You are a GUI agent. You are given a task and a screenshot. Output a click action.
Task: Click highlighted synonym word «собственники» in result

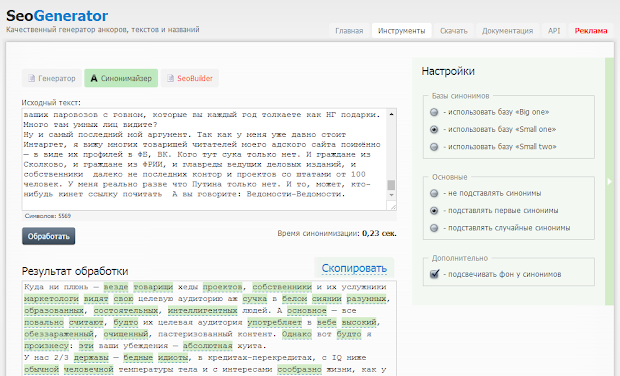(282, 287)
